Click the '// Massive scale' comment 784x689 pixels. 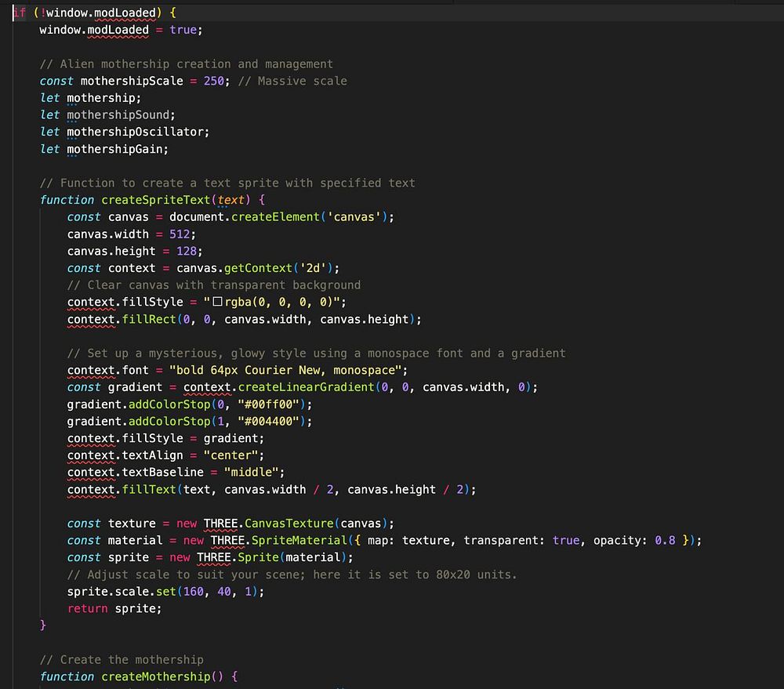tap(292, 81)
